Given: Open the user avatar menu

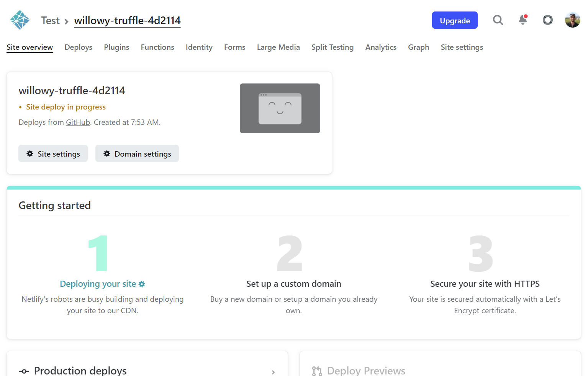Looking at the screenshot, I should (573, 20).
